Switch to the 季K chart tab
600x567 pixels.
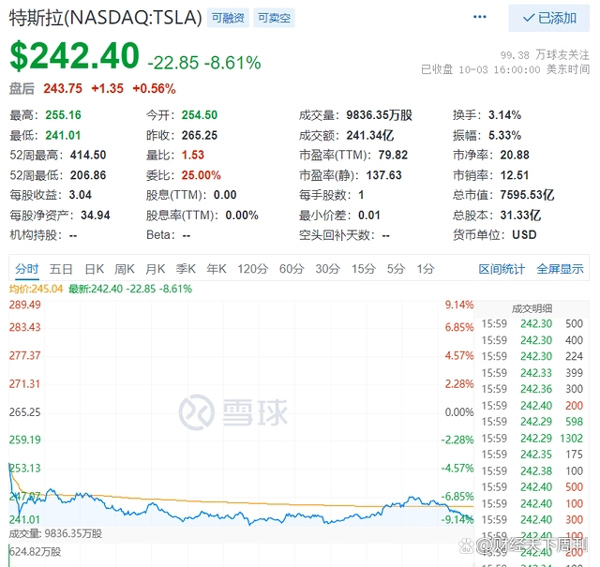coord(186,269)
